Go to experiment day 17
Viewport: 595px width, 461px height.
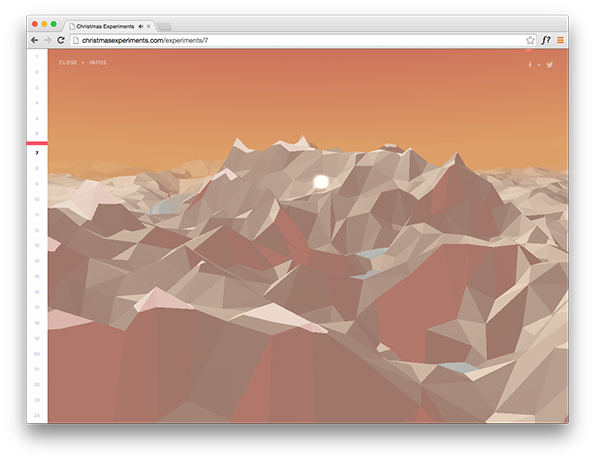coord(37,307)
